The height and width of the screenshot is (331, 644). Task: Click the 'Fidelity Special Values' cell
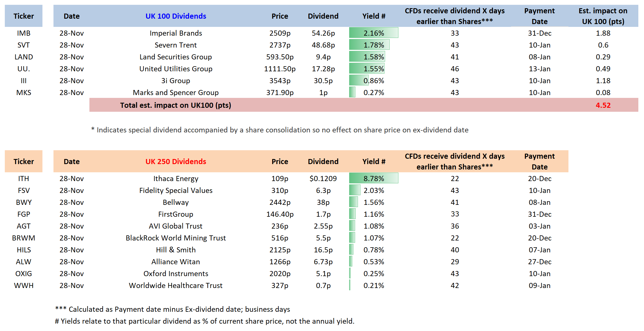coord(176,190)
